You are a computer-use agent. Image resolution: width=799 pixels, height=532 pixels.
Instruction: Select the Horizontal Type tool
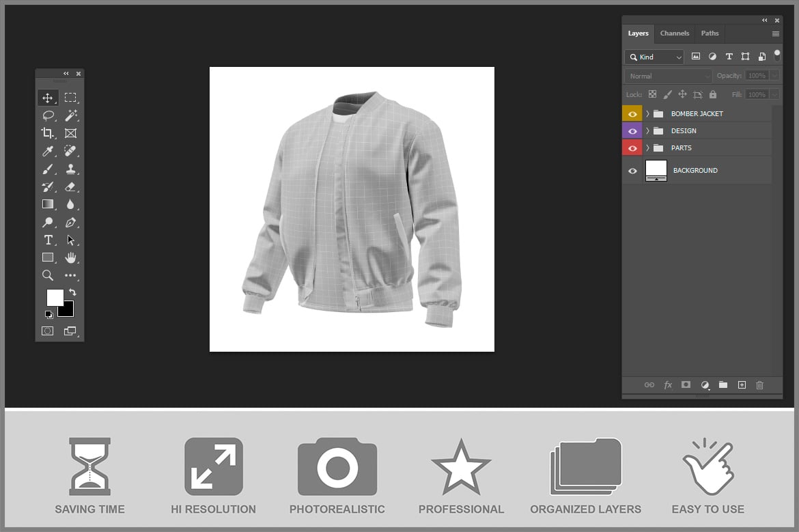[x=48, y=240]
